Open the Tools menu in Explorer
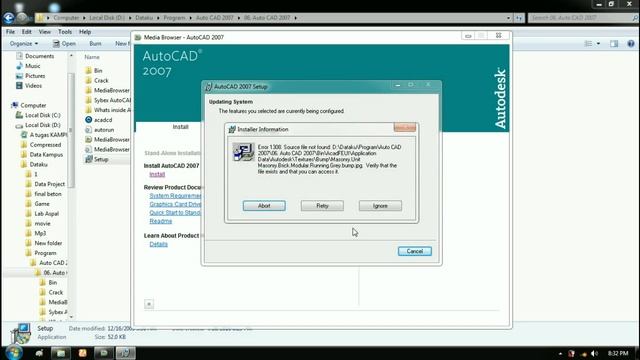This screenshot has height=360, width=640. (64, 32)
